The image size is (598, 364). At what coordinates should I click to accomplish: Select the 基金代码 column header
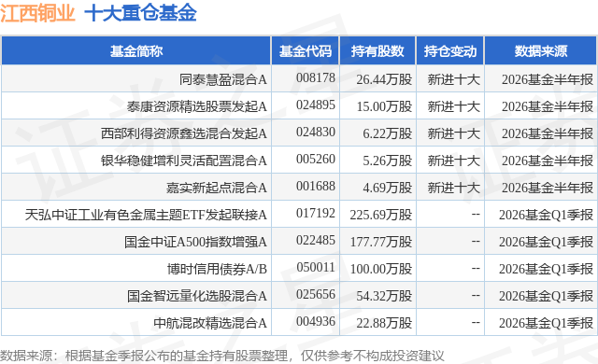[x=306, y=51]
